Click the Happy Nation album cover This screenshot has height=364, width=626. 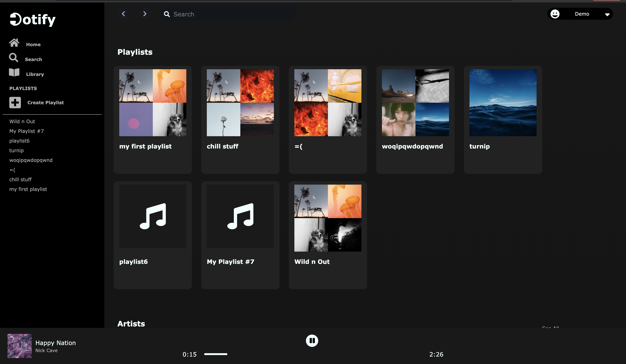[19, 346]
